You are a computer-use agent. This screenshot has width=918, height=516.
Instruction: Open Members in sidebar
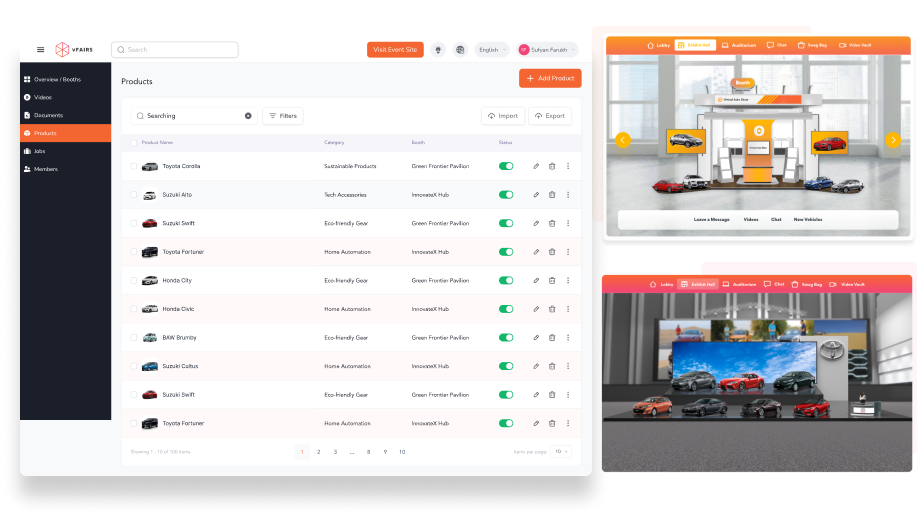65,169
